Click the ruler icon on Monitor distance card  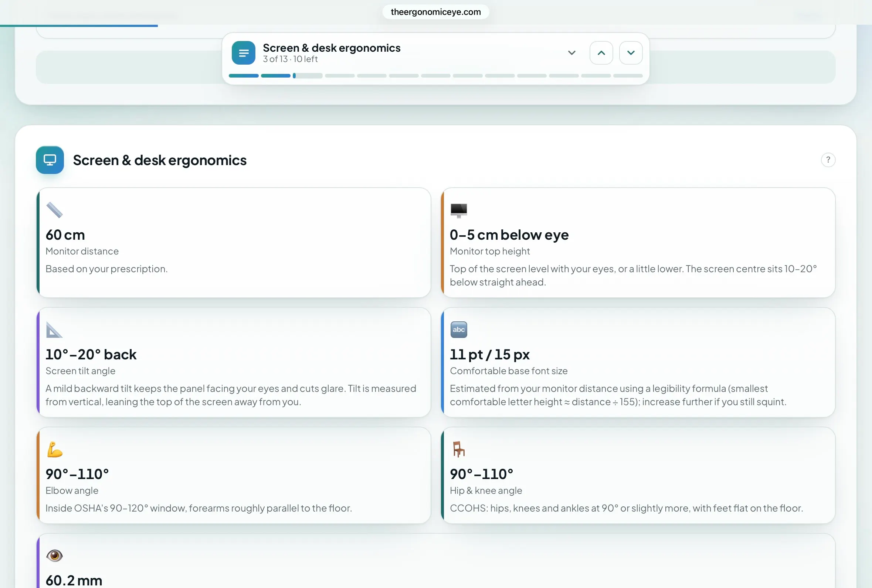[x=54, y=210]
